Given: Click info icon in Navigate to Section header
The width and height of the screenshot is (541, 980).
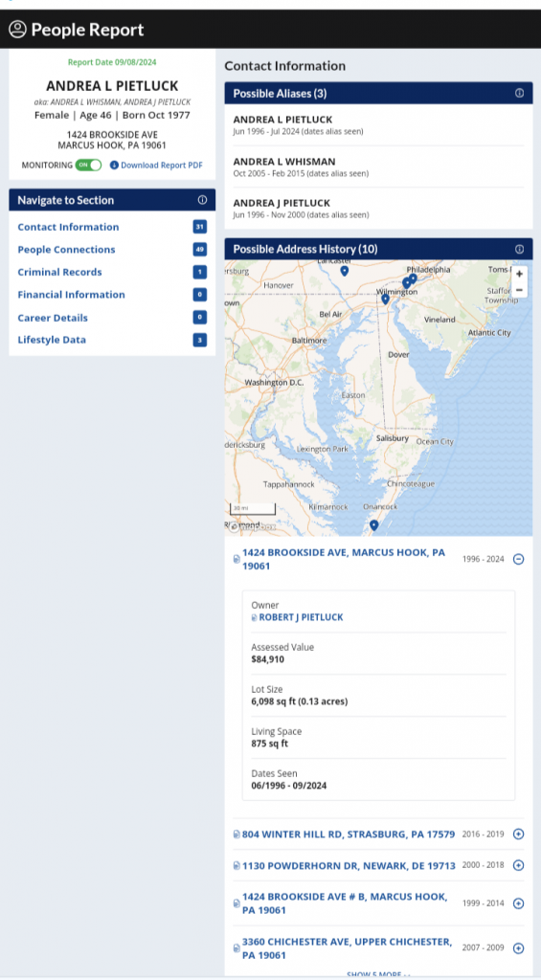Looking at the screenshot, I should pos(202,200).
